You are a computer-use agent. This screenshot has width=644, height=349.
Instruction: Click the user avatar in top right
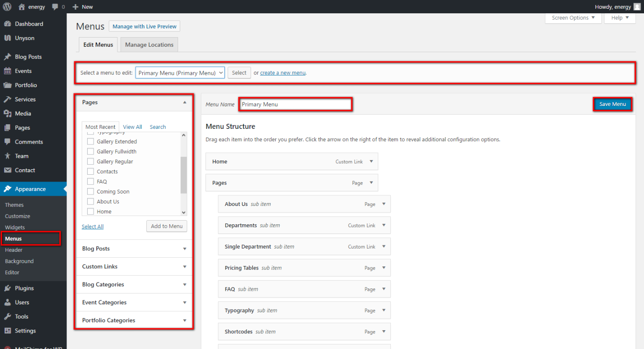[637, 7]
